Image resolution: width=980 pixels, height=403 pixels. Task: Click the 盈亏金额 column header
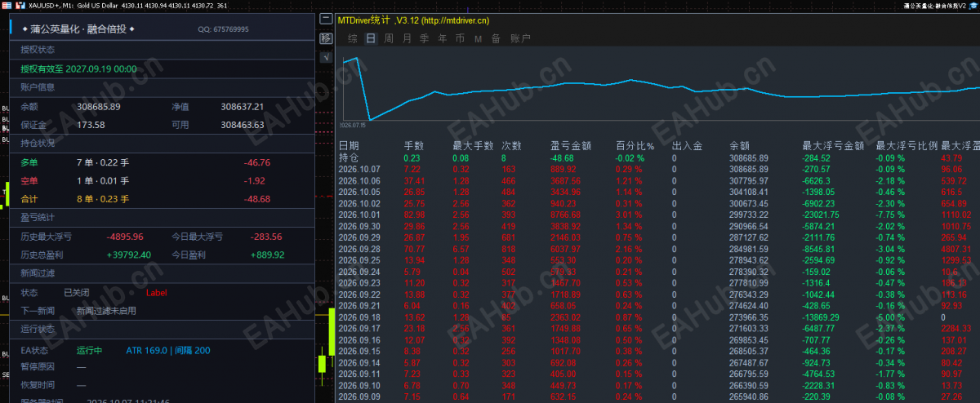pyautogui.click(x=568, y=145)
